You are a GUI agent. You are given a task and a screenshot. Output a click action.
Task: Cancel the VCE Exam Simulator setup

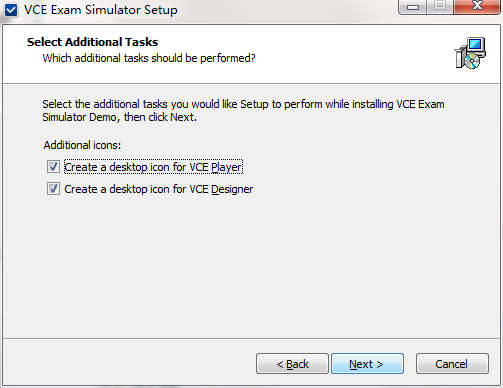[x=452, y=364]
